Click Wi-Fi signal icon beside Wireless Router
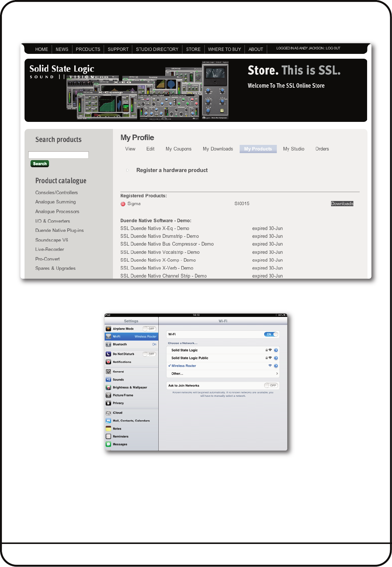 (x=270, y=366)
